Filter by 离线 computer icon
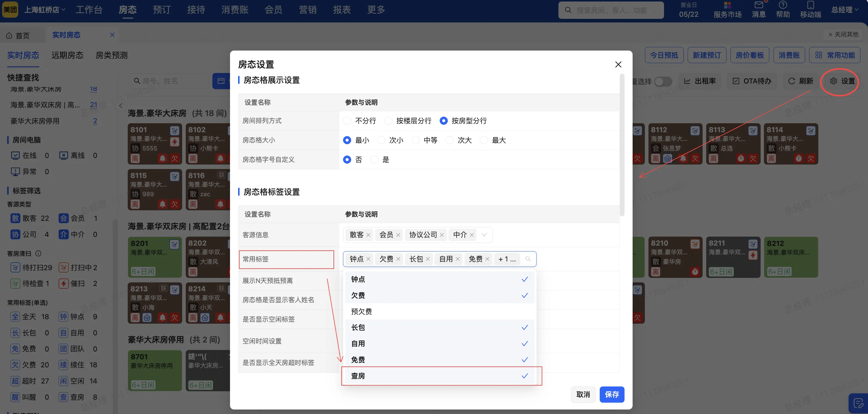The image size is (868, 414). pos(63,155)
